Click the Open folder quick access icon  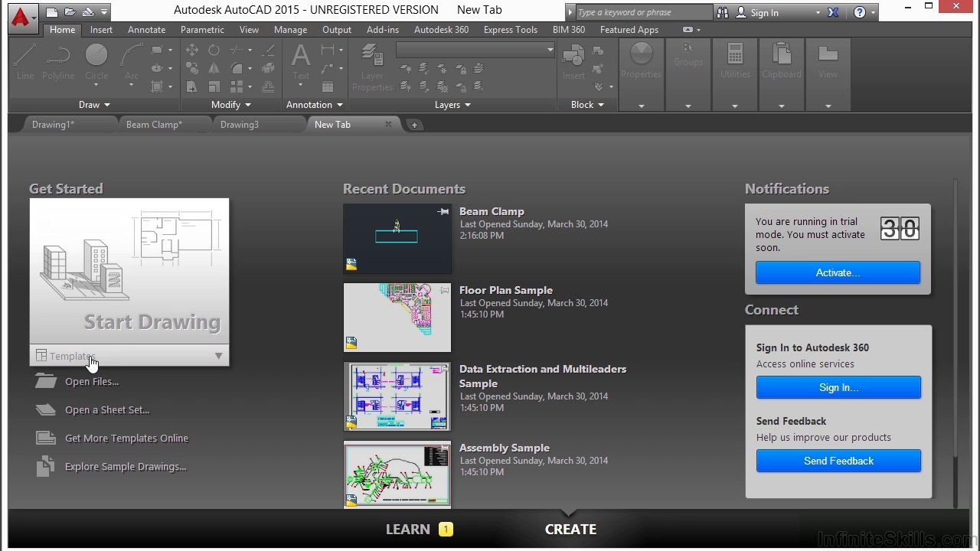pos(70,11)
